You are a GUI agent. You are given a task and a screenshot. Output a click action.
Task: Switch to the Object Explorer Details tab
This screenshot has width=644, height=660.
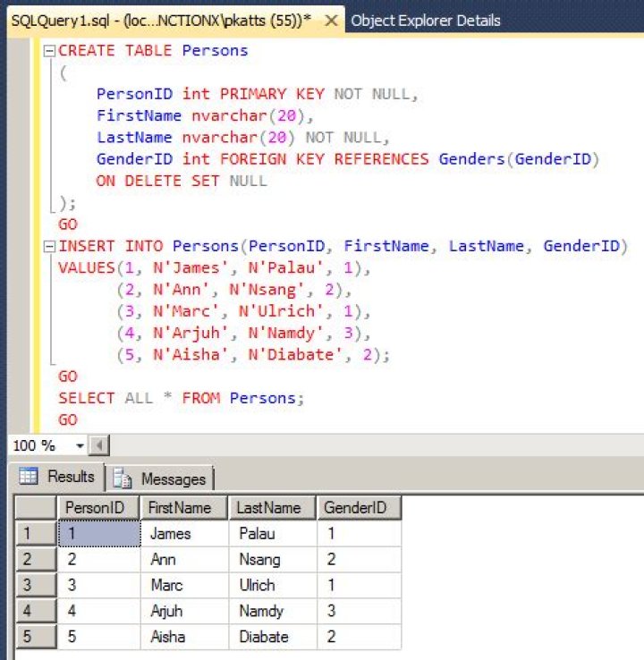coord(426,20)
